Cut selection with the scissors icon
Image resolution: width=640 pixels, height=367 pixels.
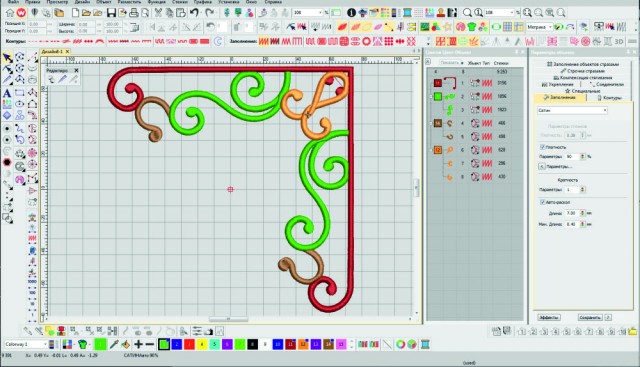[x=158, y=13]
